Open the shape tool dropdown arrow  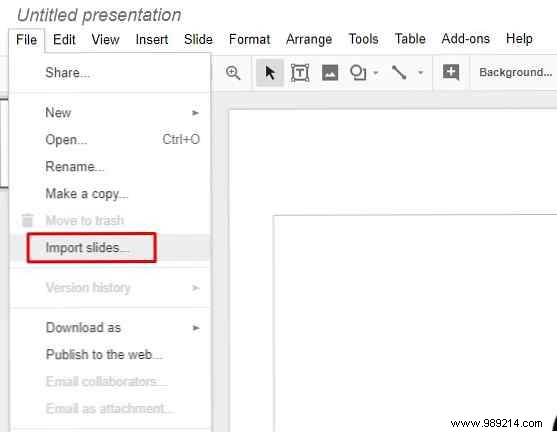[x=376, y=73]
